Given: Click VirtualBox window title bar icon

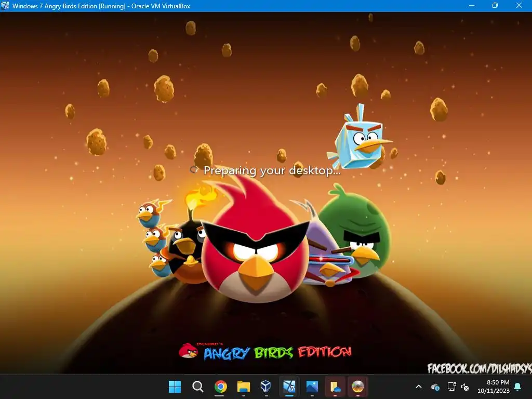Looking at the screenshot, I should (5, 6).
